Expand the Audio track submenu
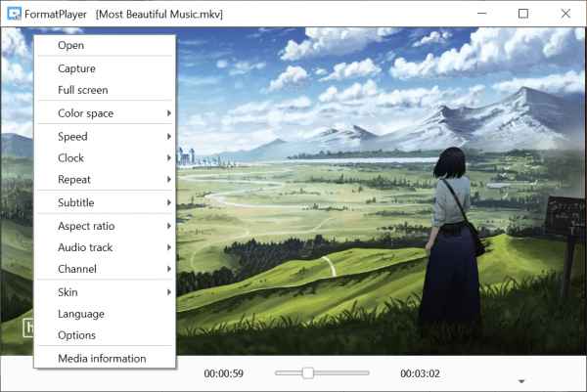Image resolution: width=587 pixels, height=392 pixels. (x=105, y=247)
